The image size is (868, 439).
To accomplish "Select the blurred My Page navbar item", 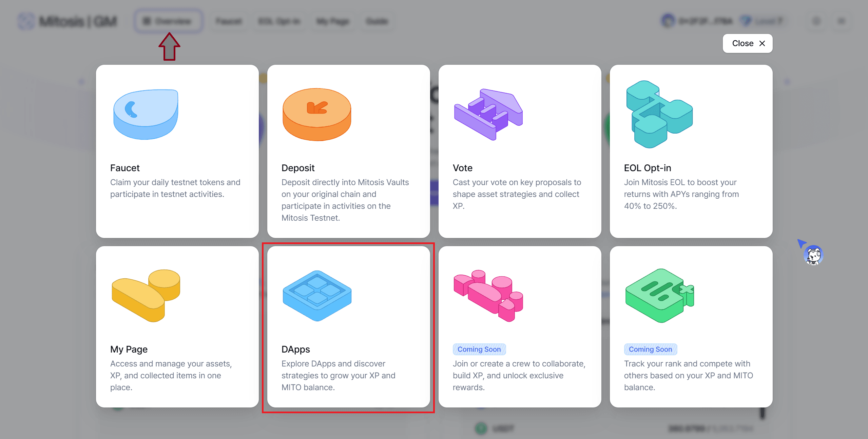I will 333,21.
